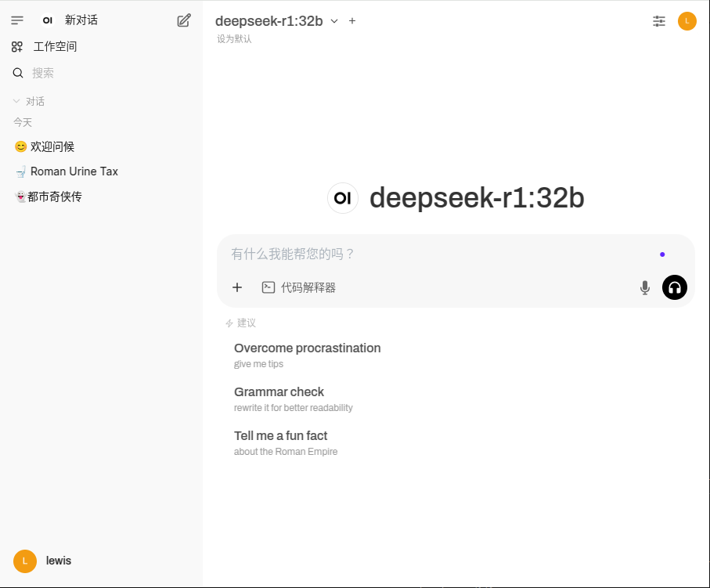Screen dimensions: 710x588
Task: Toggle the 代码解释器 code interpreter
Action: [x=299, y=287]
